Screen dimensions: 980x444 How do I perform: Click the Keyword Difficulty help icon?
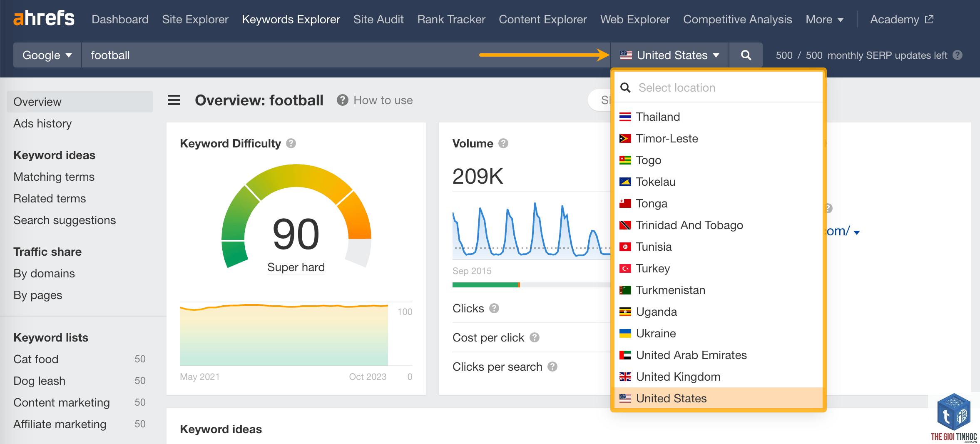coord(291,143)
